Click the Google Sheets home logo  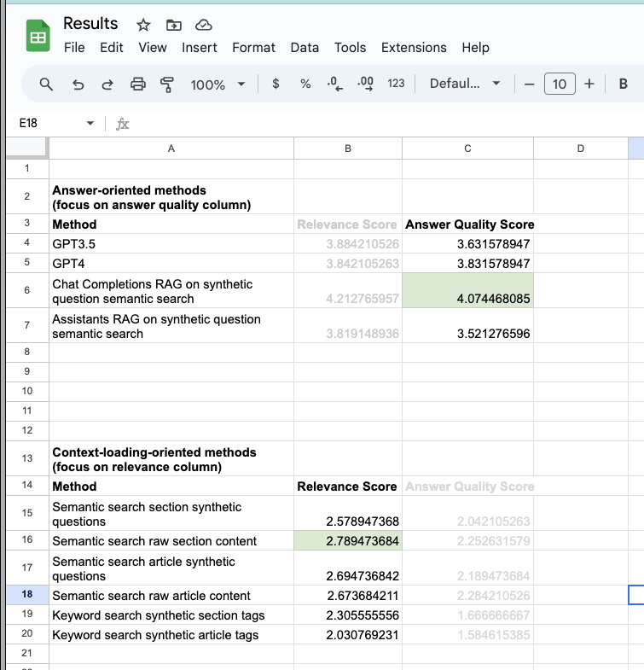[x=38, y=36]
